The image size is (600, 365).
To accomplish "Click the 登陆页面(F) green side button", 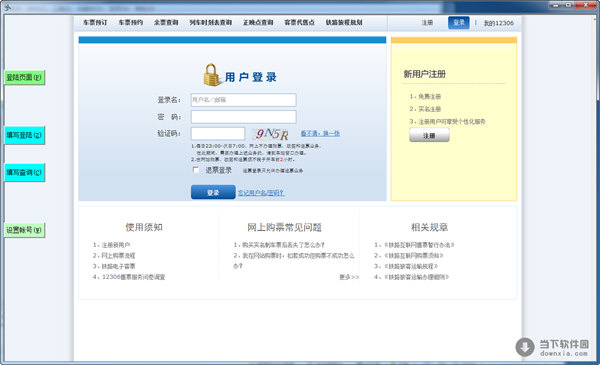I will tap(24, 77).
